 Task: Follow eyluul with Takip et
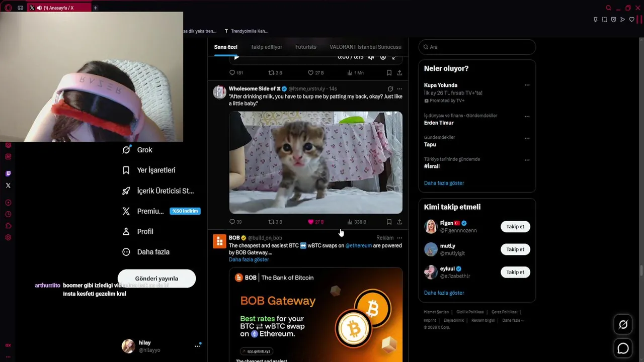point(515,272)
